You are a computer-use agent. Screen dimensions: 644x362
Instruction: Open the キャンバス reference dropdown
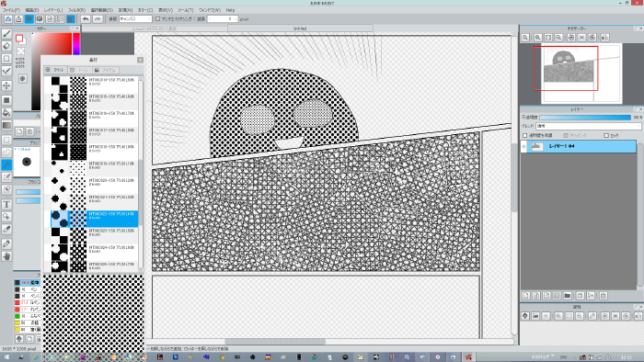(x=135, y=19)
